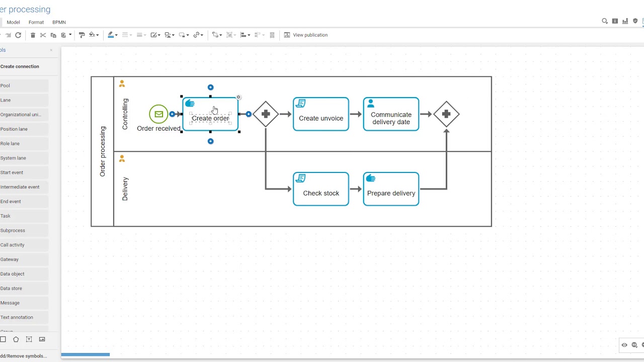Select the Create unvoice task
The image size is (644, 362).
pyautogui.click(x=321, y=114)
